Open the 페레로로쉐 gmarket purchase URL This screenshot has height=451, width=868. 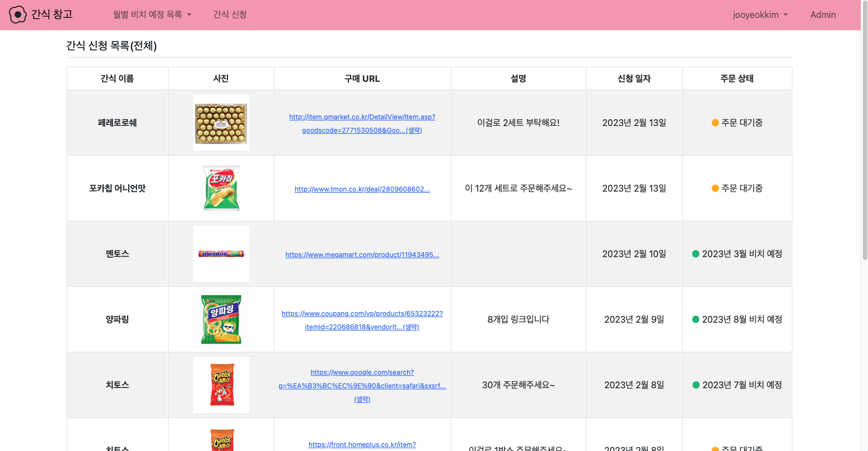coord(362,124)
